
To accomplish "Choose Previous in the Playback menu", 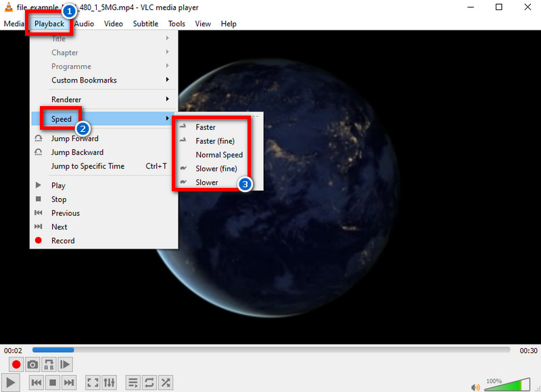I will click(104, 213).
